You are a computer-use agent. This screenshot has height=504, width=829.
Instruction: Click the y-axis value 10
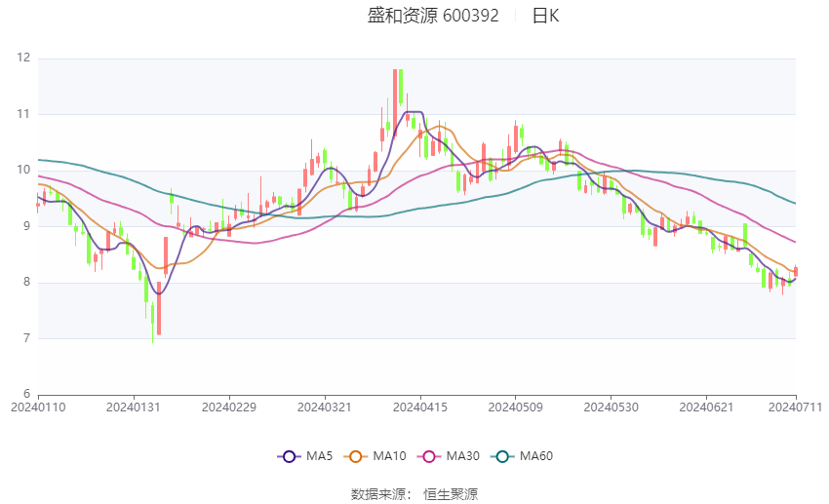click(23, 170)
